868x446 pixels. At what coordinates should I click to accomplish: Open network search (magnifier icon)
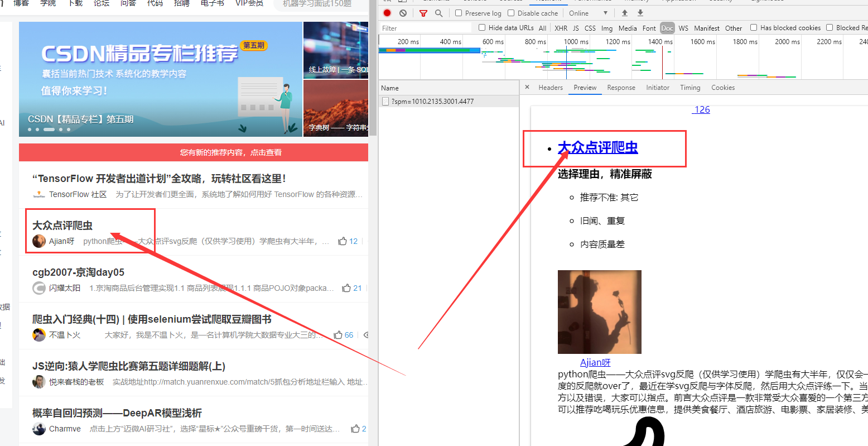tap(438, 13)
